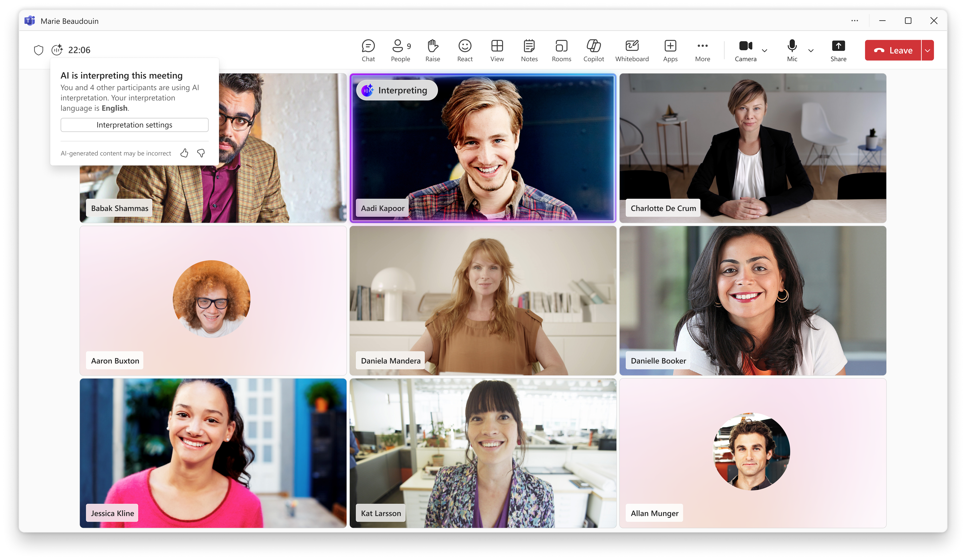Select Daniela Mandera's video tile
Screen dimensions: 966x560
pos(483,300)
